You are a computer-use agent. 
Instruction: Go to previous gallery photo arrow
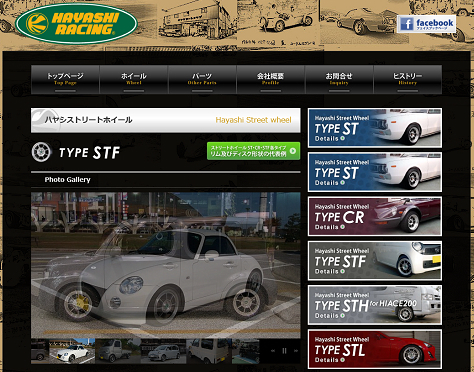click(273, 351)
